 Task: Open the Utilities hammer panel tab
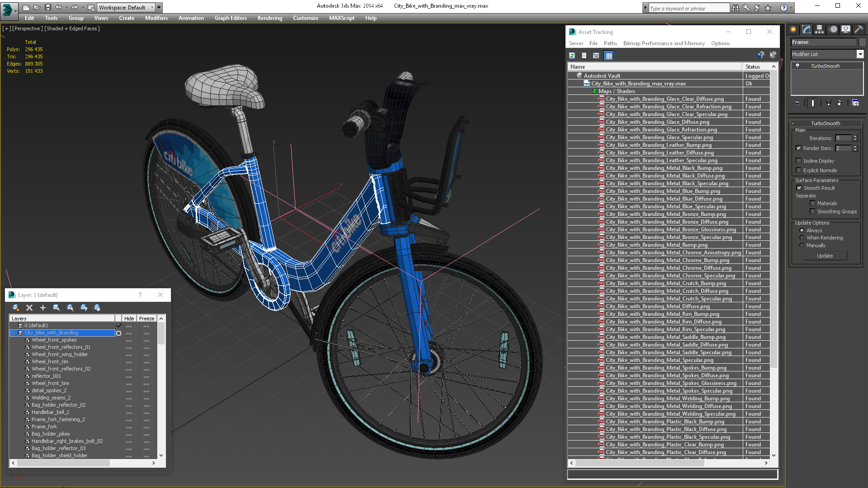(859, 29)
